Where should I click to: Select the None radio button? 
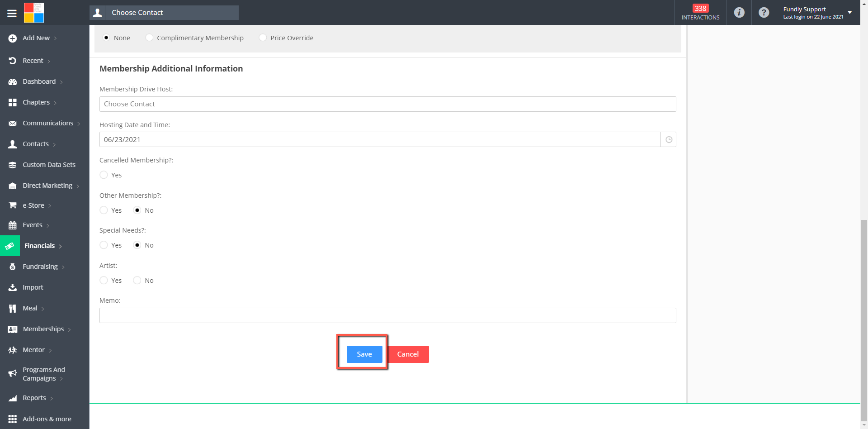[106, 38]
